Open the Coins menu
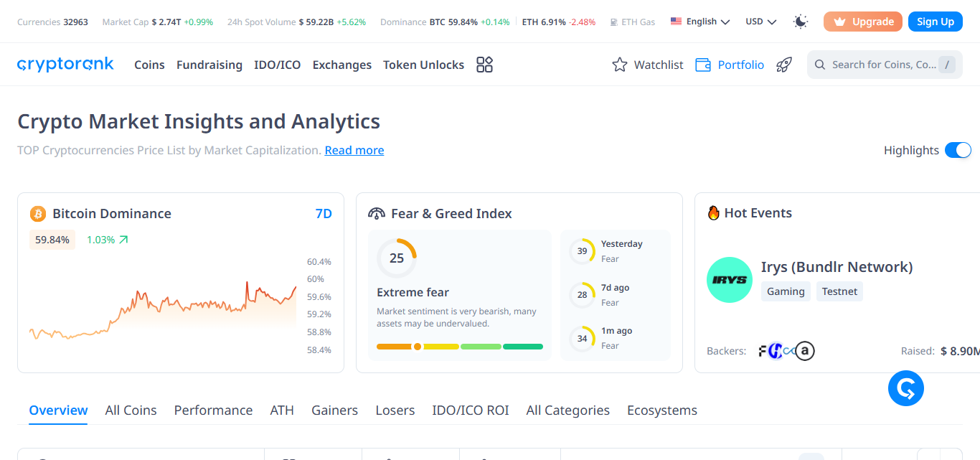This screenshot has height=460, width=980. pyautogui.click(x=149, y=65)
